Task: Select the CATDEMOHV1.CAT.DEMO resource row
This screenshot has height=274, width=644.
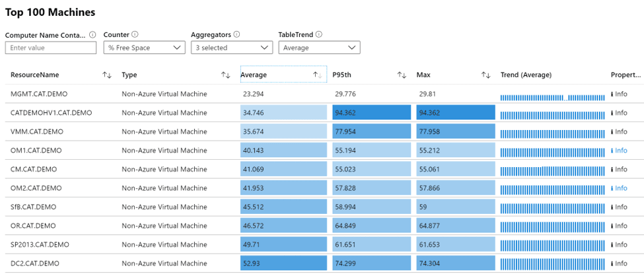Action: point(52,113)
